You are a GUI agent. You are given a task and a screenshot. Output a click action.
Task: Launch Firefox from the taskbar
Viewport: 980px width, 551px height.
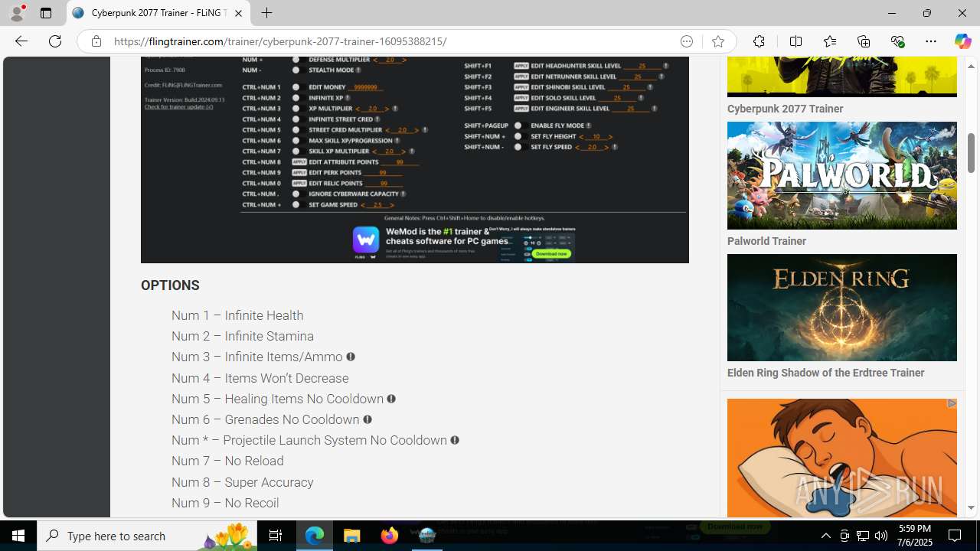[390, 536]
